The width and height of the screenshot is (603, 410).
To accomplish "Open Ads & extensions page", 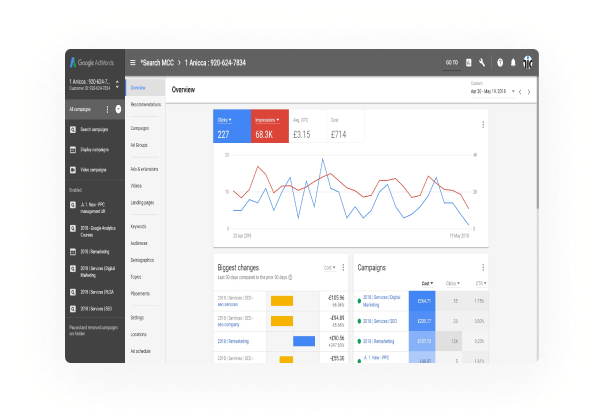I will [144, 169].
